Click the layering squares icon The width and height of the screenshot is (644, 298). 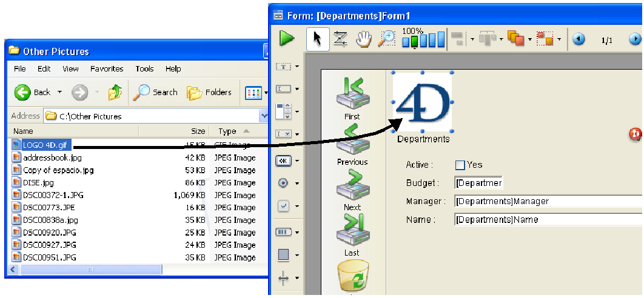(516, 39)
